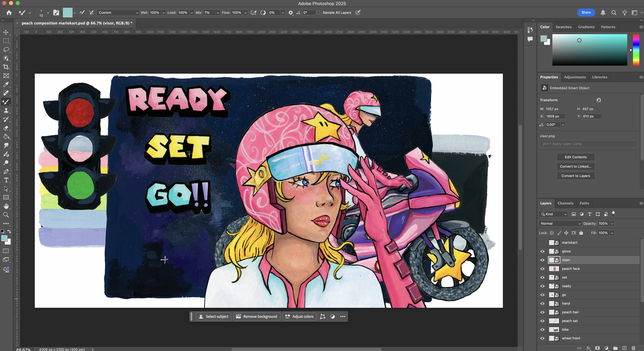
Task: Enable Sample All Layers checkbox
Action: coord(318,13)
